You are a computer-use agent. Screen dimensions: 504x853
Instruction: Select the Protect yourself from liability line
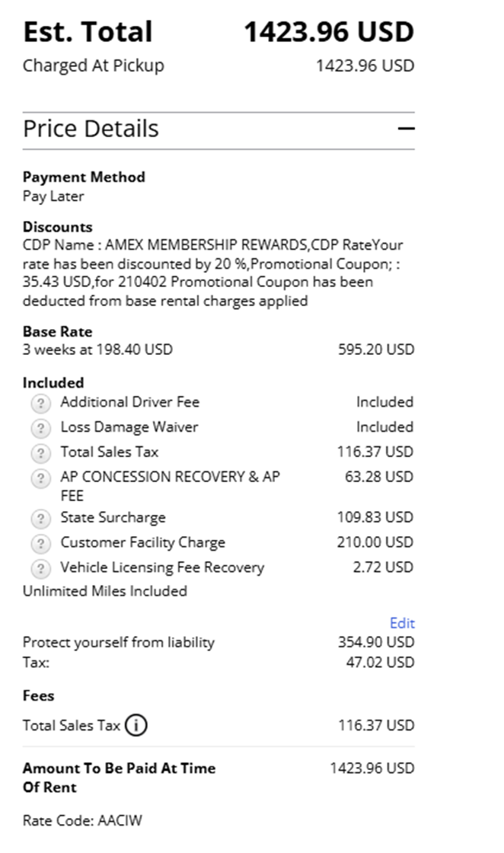[119, 642]
